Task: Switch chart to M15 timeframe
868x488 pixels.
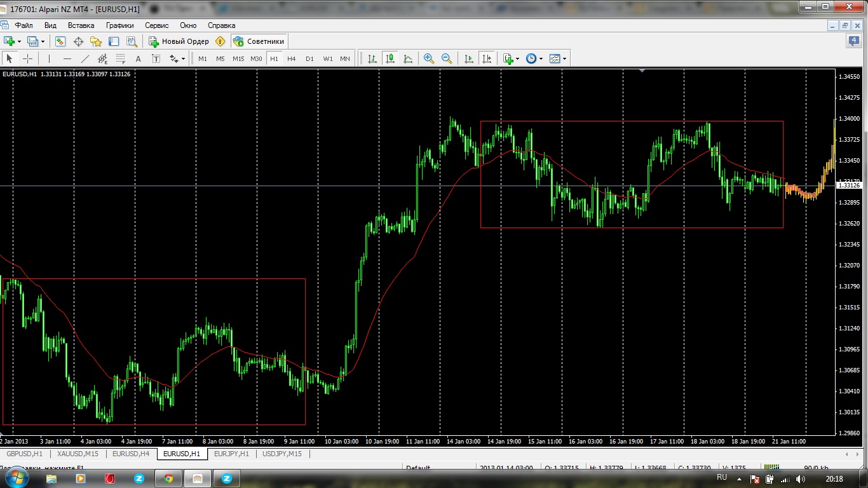Action: pyautogui.click(x=238, y=58)
